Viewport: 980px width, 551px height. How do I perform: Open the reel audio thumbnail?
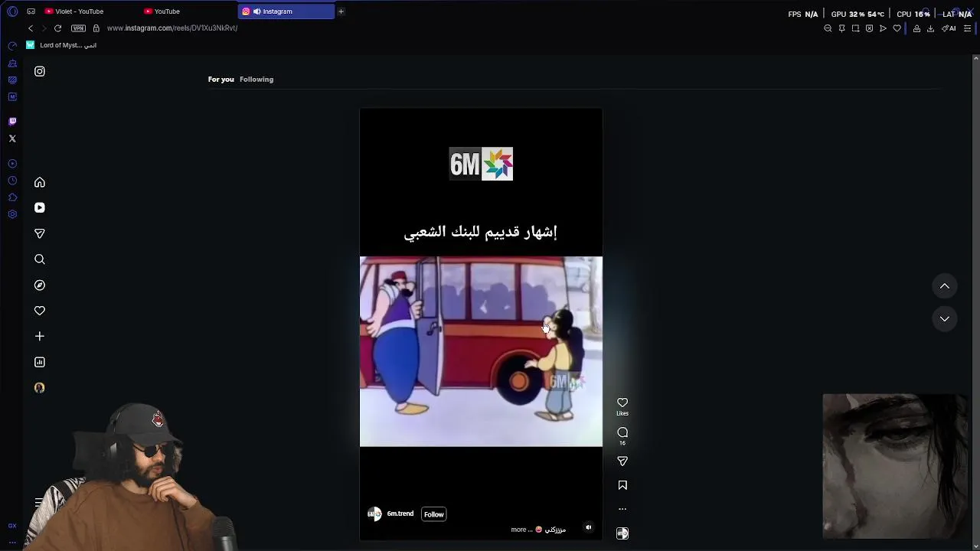pos(622,533)
